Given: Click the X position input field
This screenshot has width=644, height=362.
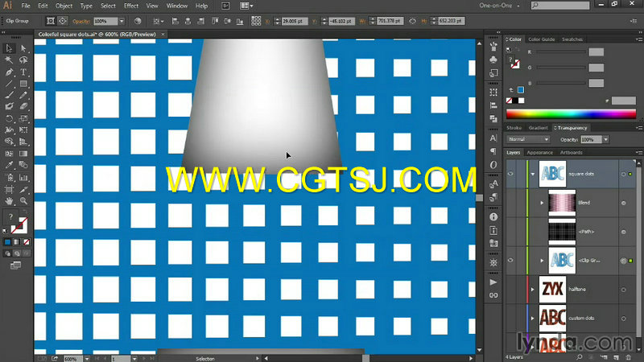Looking at the screenshot, I should point(295,21).
